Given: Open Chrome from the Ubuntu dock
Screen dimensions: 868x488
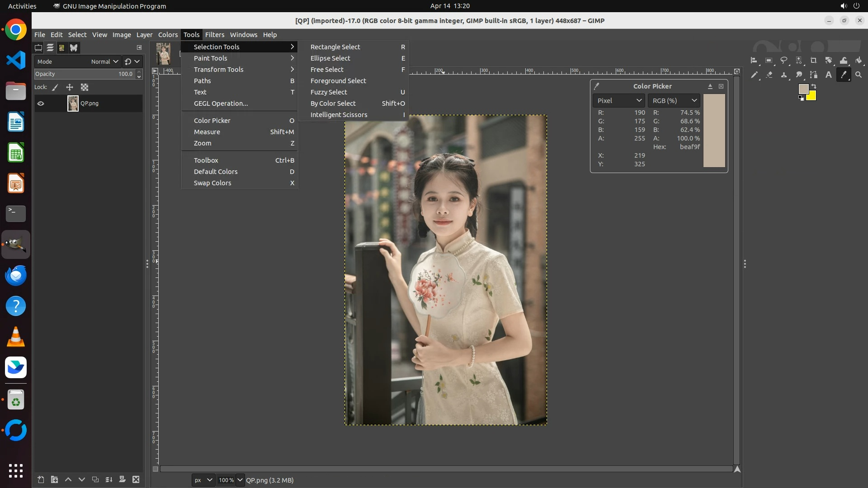Looking at the screenshot, I should (x=16, y=30).
